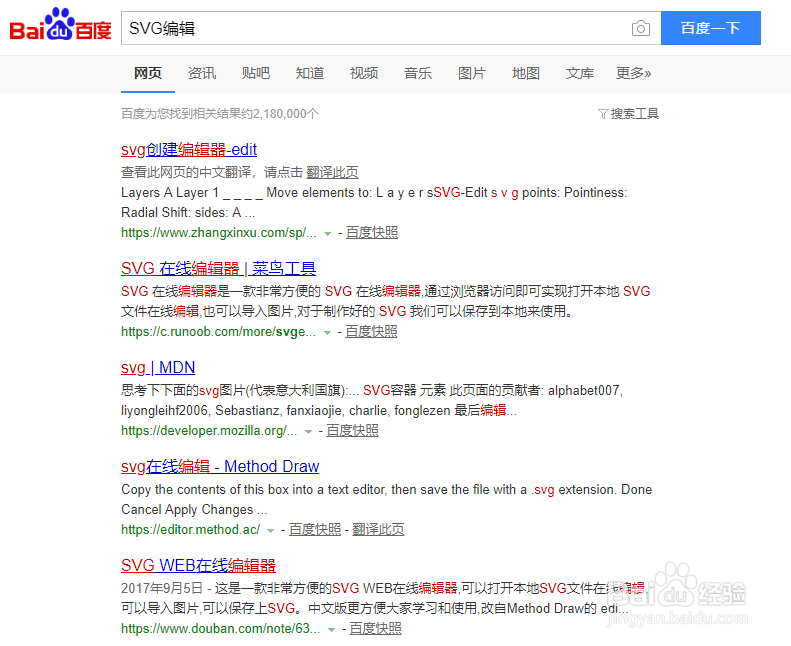
Task: Expand dropdown arrow next to douban.com URL
Action: pos(331,629)
